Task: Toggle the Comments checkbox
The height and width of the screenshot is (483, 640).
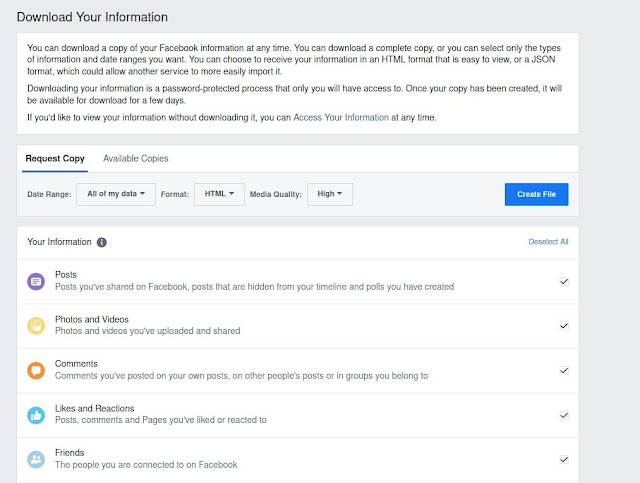Action: point(564,371)
